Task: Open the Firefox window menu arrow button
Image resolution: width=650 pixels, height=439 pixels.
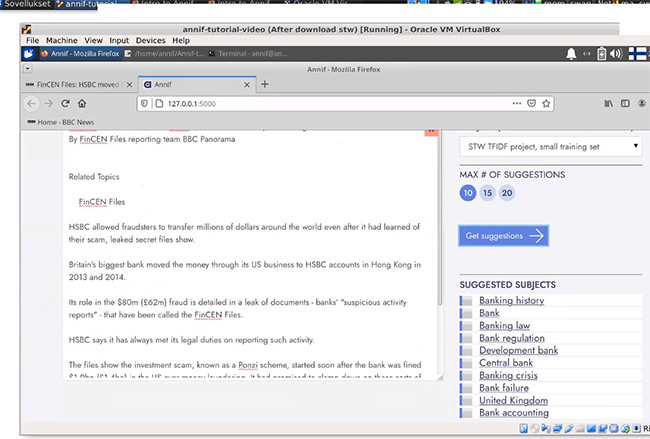Action: [x=27, y=69]
